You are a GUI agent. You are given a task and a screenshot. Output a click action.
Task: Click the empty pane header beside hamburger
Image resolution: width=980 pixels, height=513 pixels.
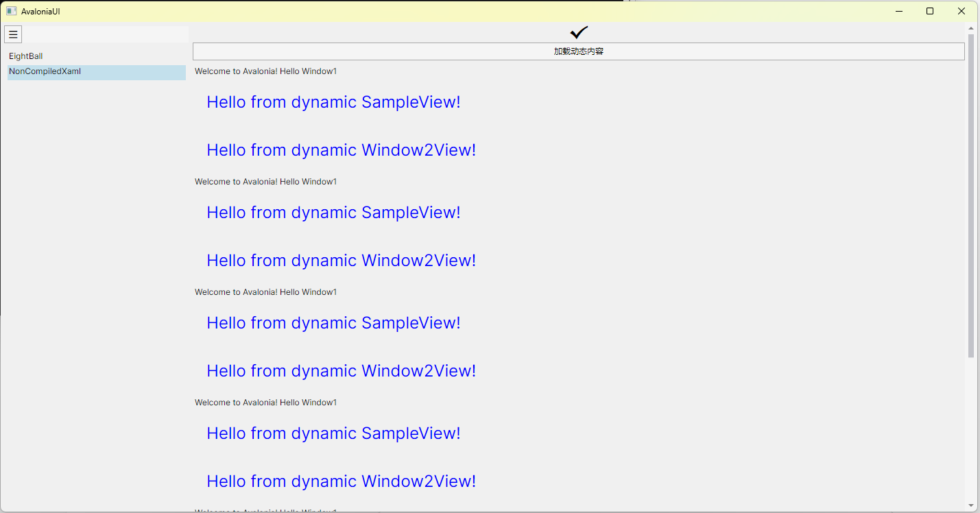(x=106, y=34)
